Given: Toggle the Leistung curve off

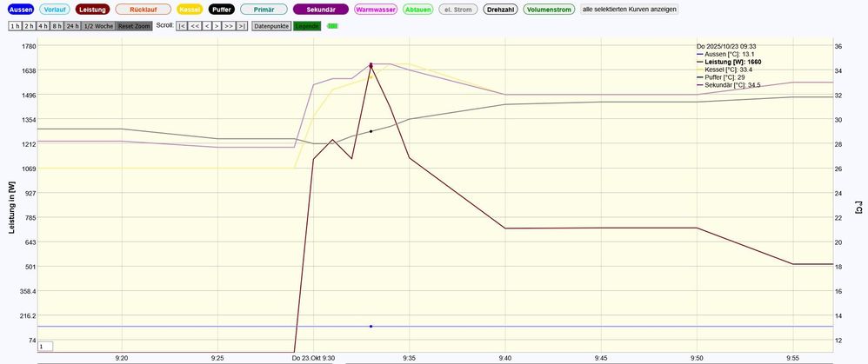Looking at the screenshot, I should tap(92, 9).
